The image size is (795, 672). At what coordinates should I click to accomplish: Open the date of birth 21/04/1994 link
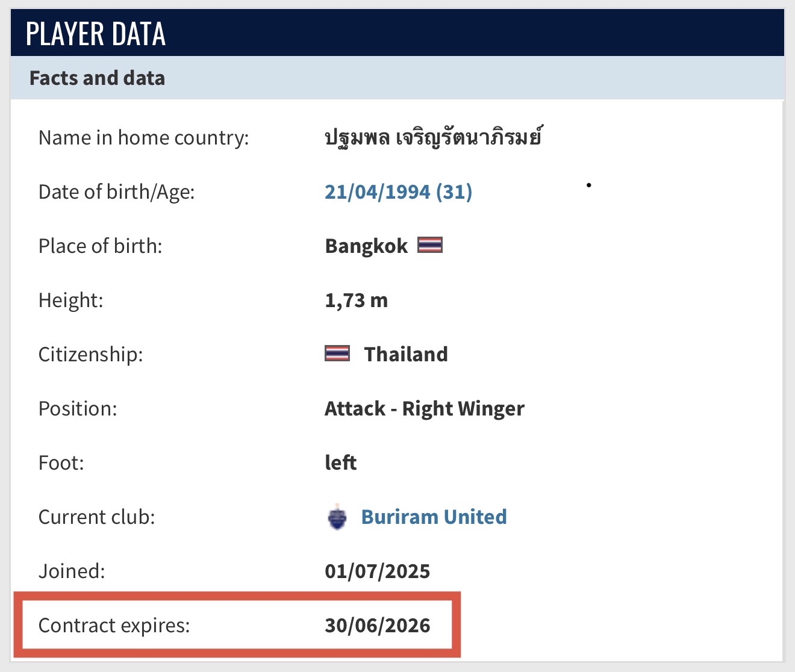tap(398, 192)
